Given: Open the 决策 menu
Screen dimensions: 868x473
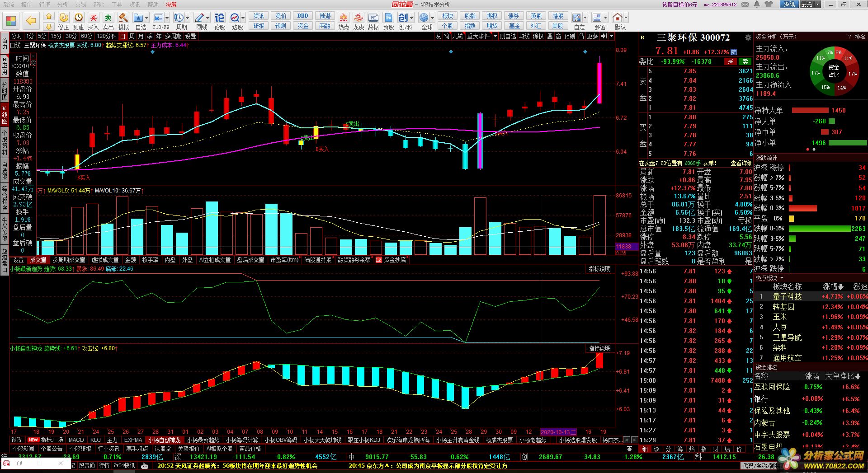Looking at the screenshot, I should pos(171,4).
